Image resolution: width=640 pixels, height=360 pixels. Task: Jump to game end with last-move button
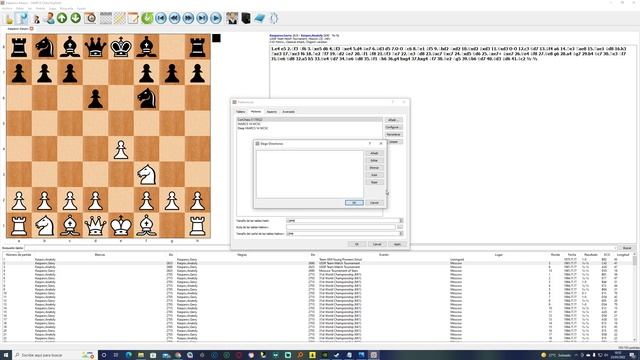click(x=202, y=18)
